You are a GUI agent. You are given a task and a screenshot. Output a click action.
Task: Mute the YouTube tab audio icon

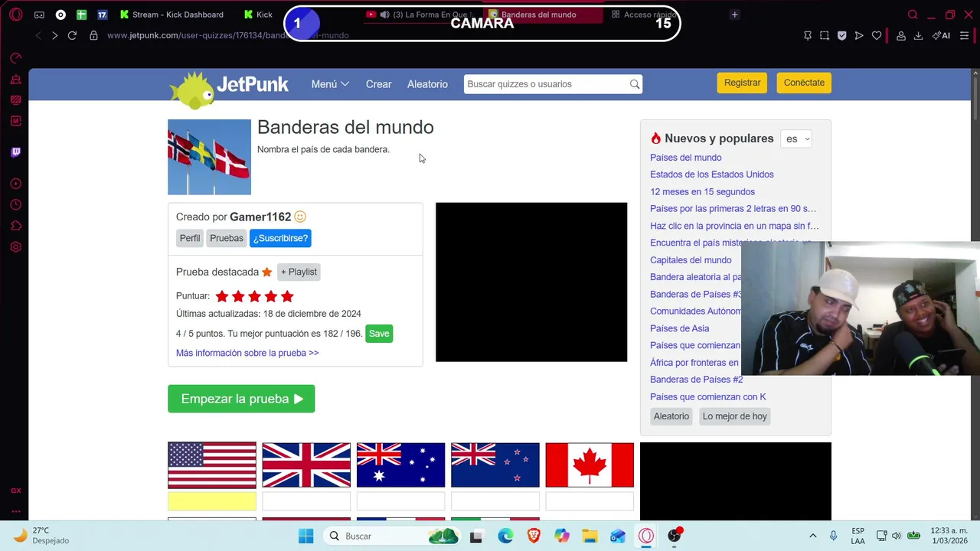pos(384,15)
